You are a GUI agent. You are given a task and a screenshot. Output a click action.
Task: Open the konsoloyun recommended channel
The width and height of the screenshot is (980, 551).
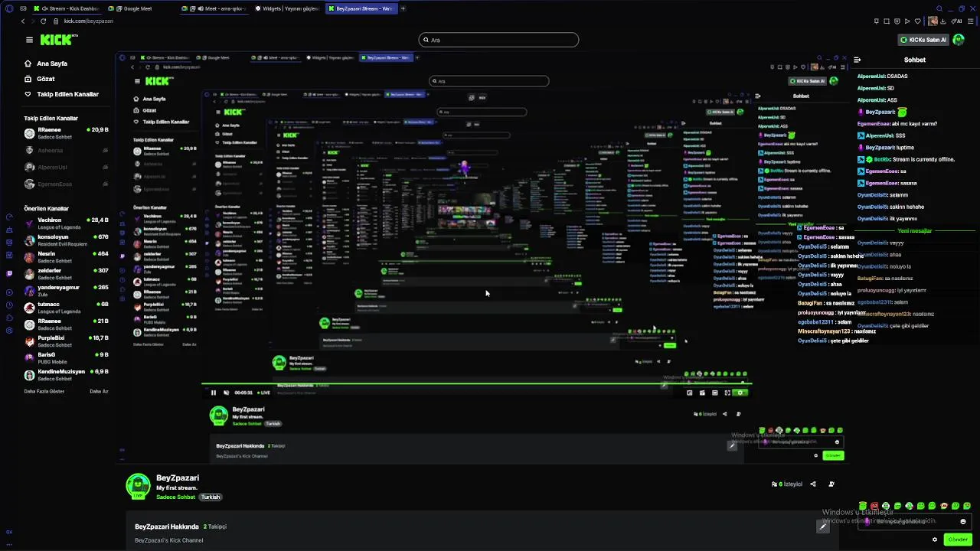pyautogui.click(x=67, y=240)
